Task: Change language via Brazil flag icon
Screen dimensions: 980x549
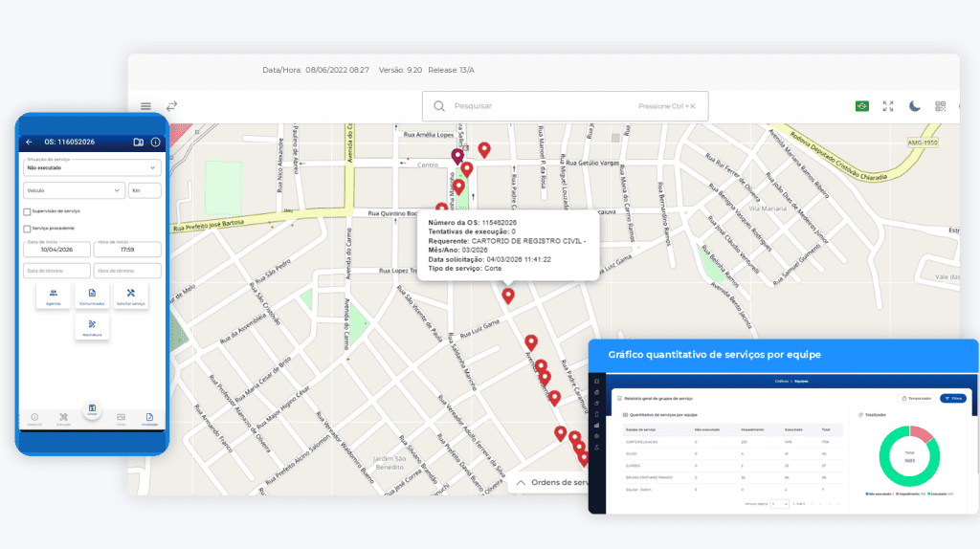Action: click(861, 106)
